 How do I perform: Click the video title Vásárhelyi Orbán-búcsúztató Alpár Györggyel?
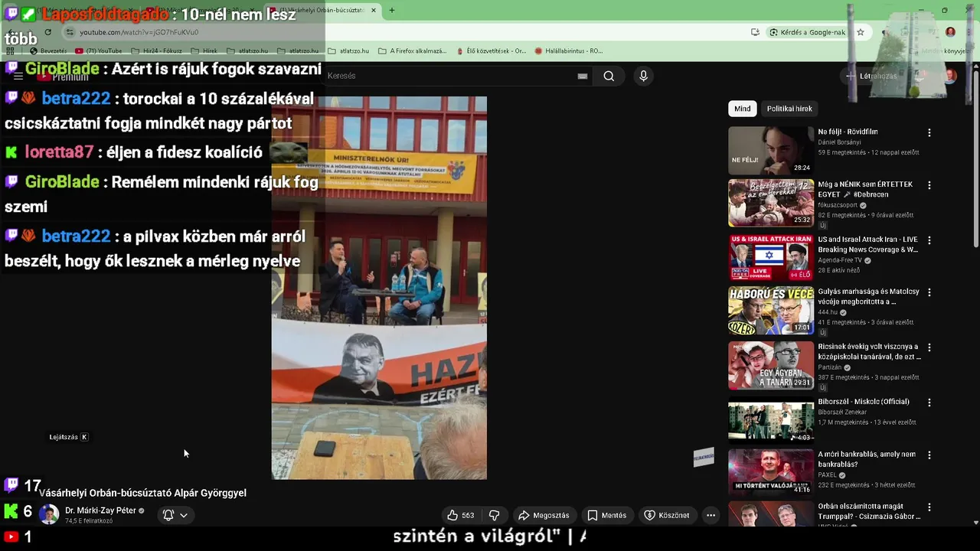[143, 493]
